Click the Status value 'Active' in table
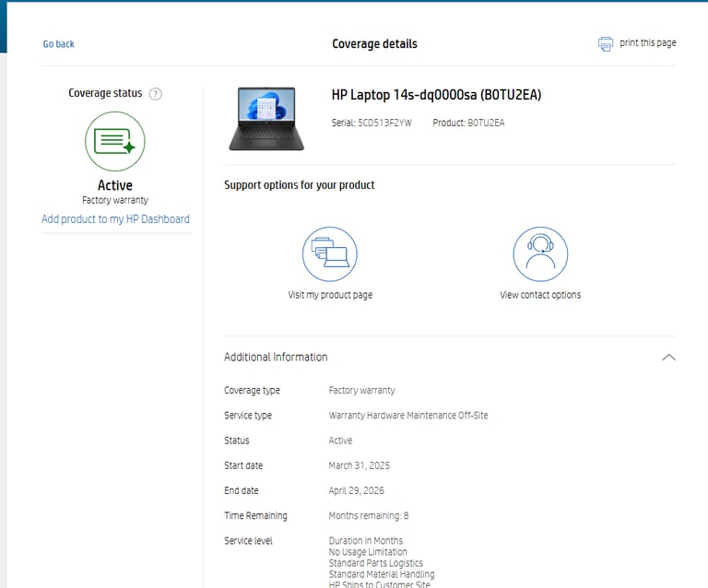Image resolution: width=708 pixels, height=588 pixels. [340, 441]
